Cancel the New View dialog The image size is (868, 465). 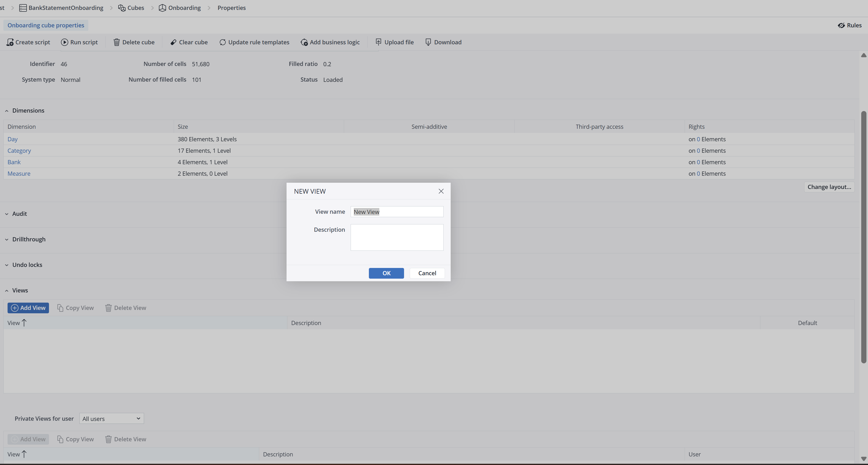(427, 273)
